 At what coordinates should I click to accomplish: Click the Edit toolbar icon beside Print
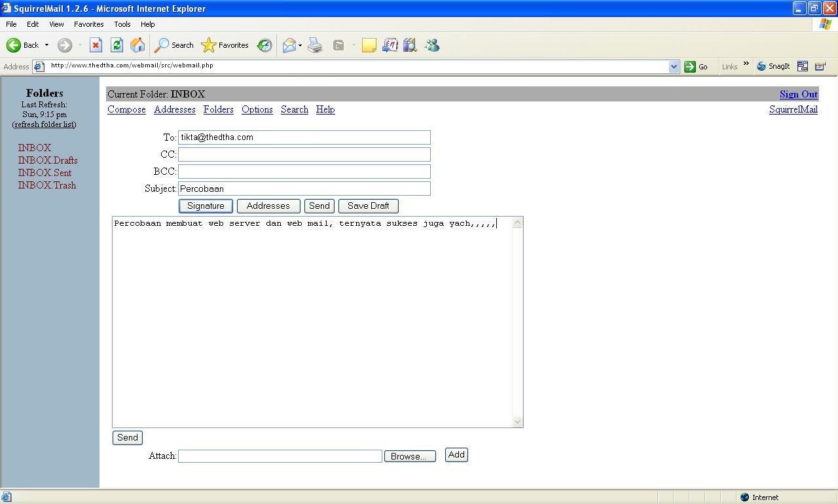click(x=338, y=45)
